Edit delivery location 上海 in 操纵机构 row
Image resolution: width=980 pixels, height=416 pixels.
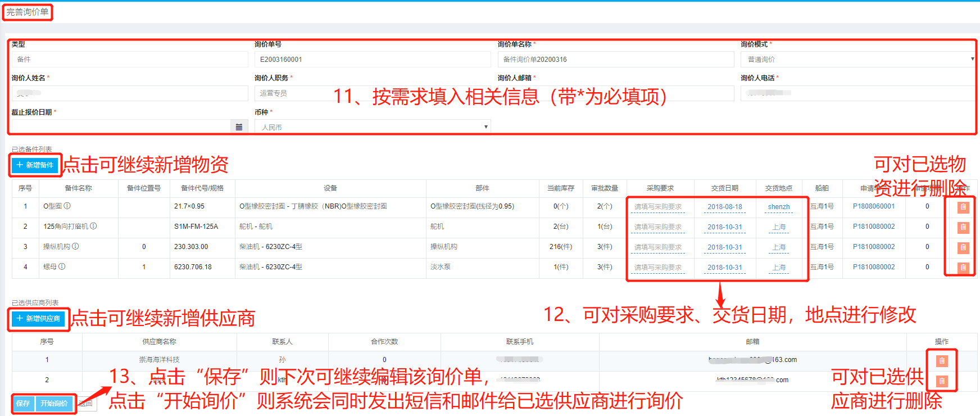(779, 247)
